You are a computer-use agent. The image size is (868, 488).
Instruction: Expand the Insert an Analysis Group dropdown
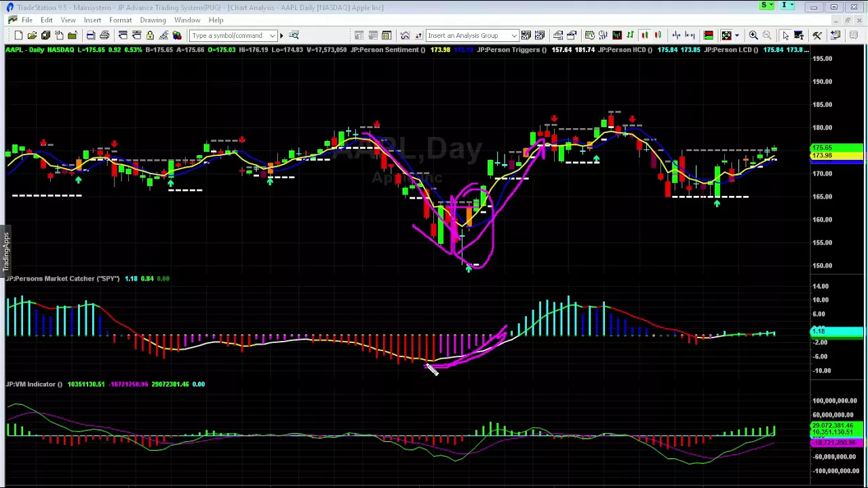[514, 35]
